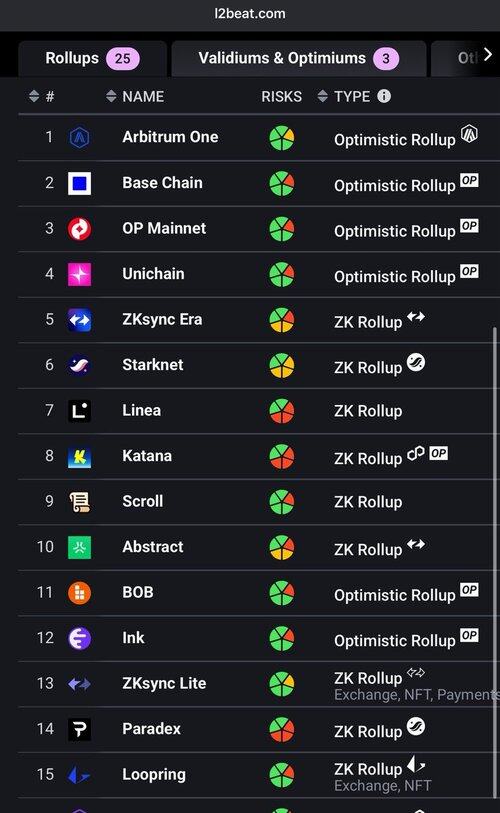
Task: Open Base Chain's blue square logo
Action: click(x=79, y=183)
